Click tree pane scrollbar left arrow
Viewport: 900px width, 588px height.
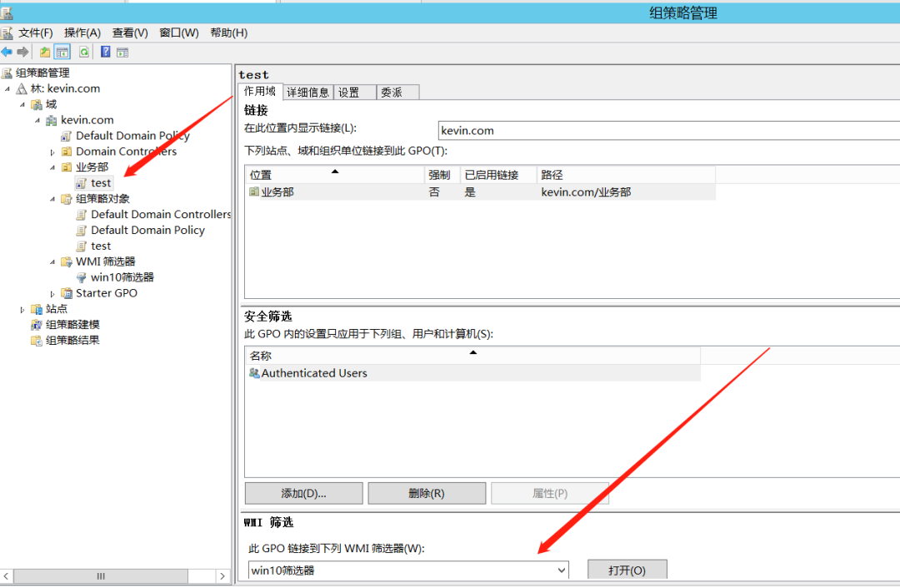[7, 576]
